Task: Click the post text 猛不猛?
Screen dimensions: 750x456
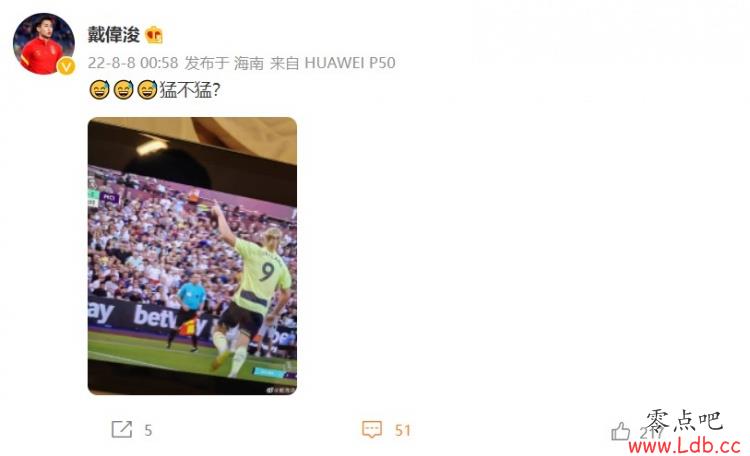Action: (189, 89)
